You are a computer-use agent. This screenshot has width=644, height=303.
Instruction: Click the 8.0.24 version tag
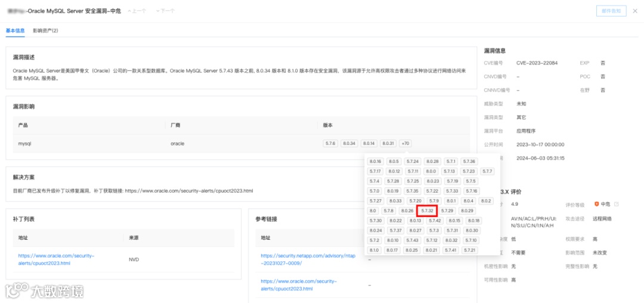tap(376, 230)
